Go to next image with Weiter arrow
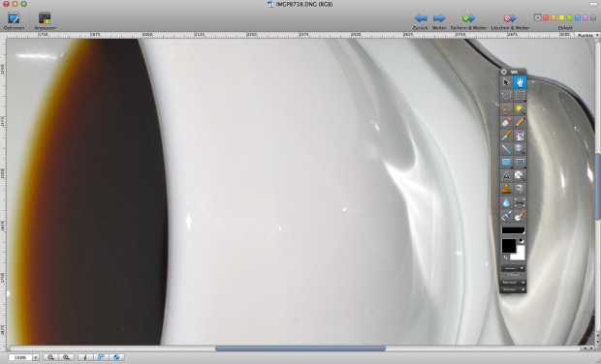Viewport: 601px width, 364px height. coord(439,20)
